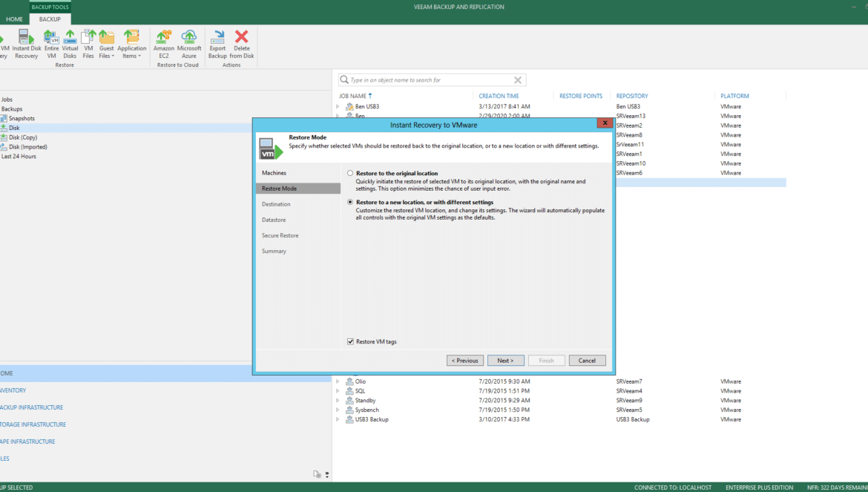868x492 pixels.
Task: Click the 7/19/2015 1:51 PM creation time
Action: 504,391
